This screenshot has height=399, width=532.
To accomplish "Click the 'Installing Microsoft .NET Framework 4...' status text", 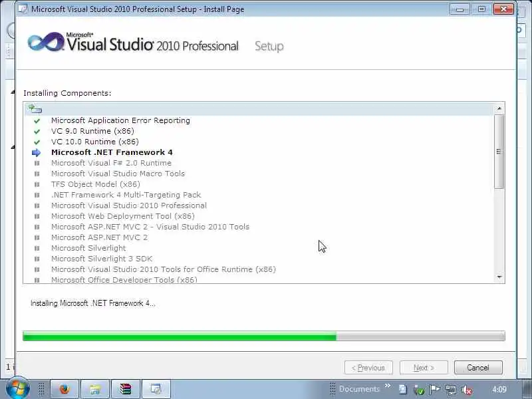I will pos(92,303).
